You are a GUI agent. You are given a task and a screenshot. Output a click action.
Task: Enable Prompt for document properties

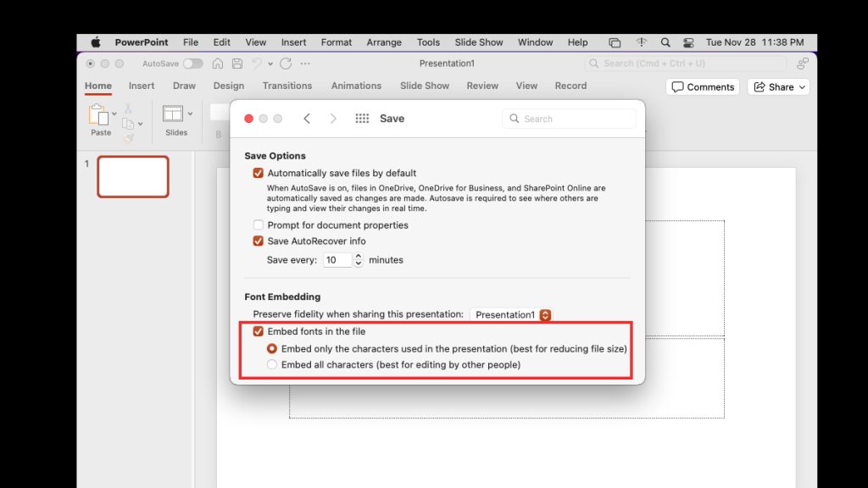pyautogui.click(x=258, y=225)
